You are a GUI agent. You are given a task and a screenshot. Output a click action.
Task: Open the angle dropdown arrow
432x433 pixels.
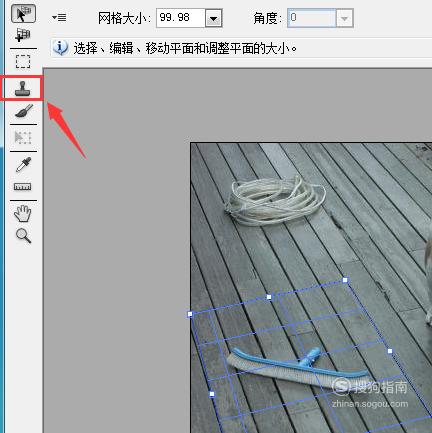coord(344,18)
